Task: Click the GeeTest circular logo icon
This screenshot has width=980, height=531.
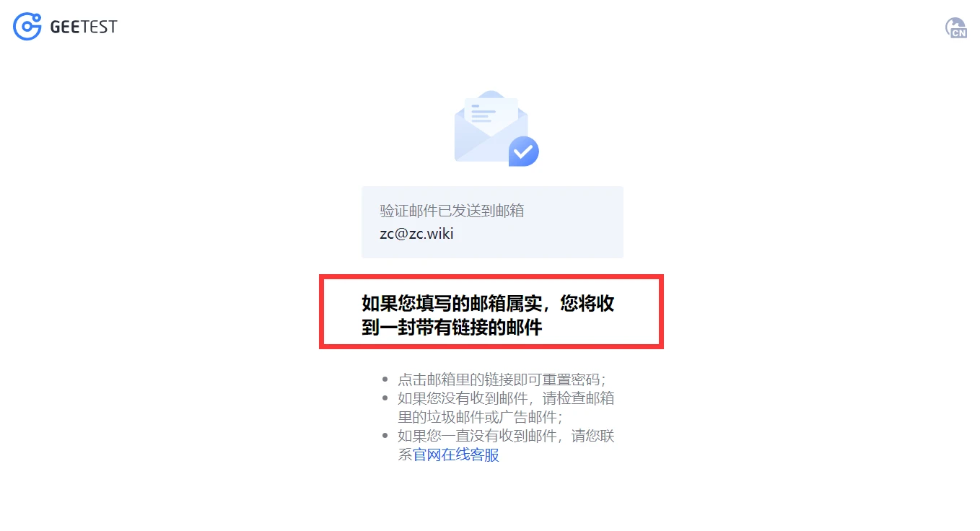Action: point(27,27)
